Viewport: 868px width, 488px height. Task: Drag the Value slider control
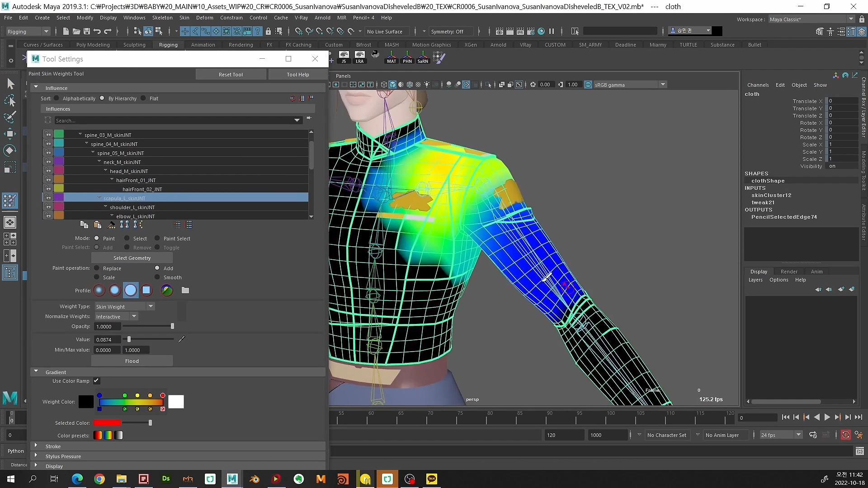pos(129,339)
